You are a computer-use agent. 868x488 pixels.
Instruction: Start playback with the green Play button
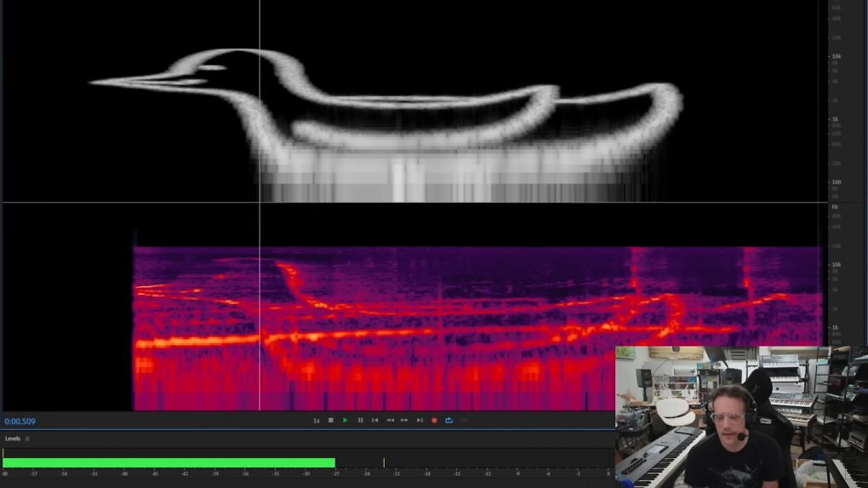tap(345, 421)
